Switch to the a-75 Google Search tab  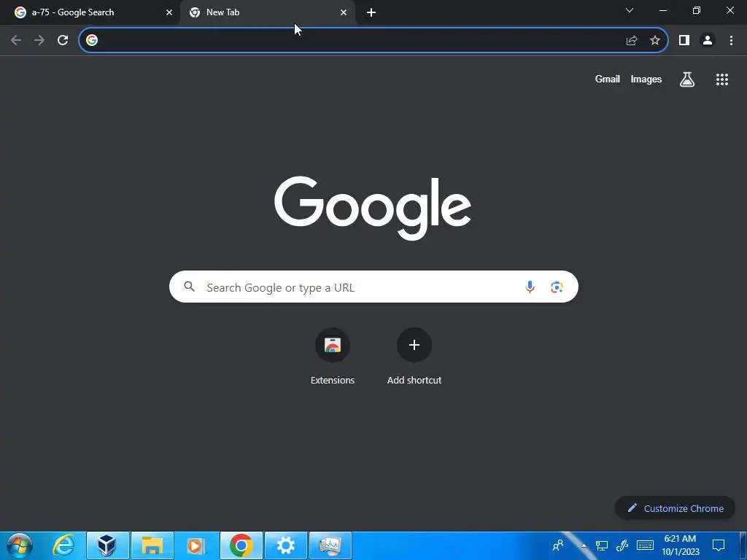click(x=90, y=13)
